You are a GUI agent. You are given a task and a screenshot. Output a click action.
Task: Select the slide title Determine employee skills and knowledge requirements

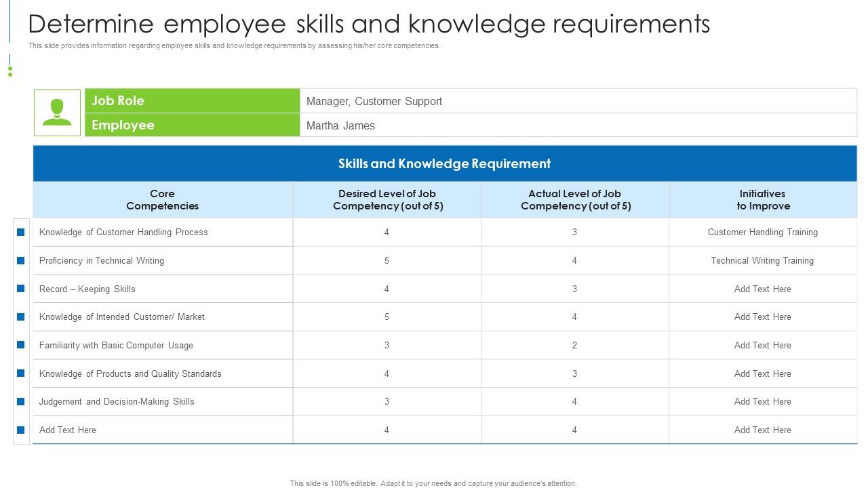(369, 24)
